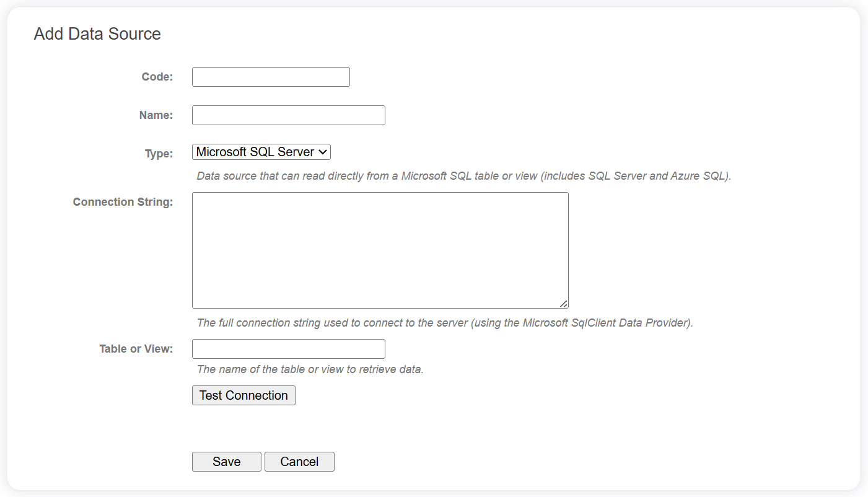The image size is (868, 497).
Task: Click inside the Connection String textarea
Action: click(380, 248)
